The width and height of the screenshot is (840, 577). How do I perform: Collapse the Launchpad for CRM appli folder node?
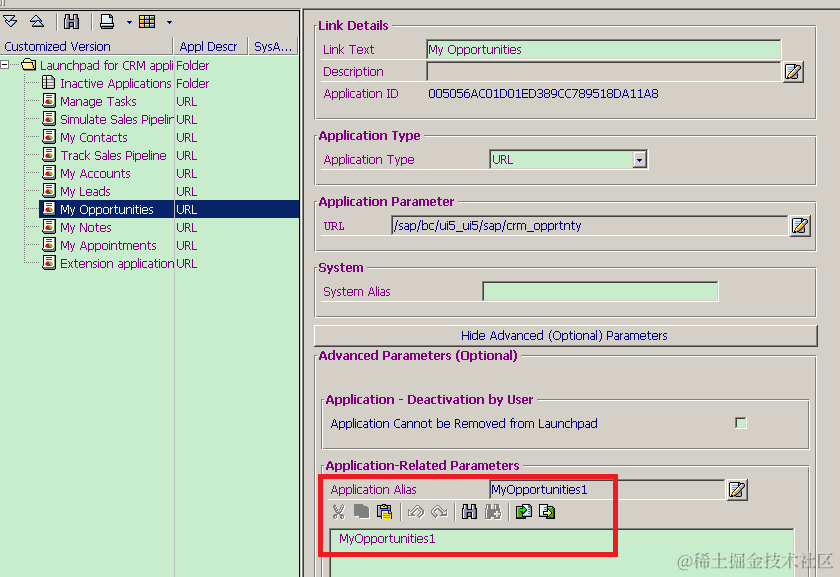5,65
